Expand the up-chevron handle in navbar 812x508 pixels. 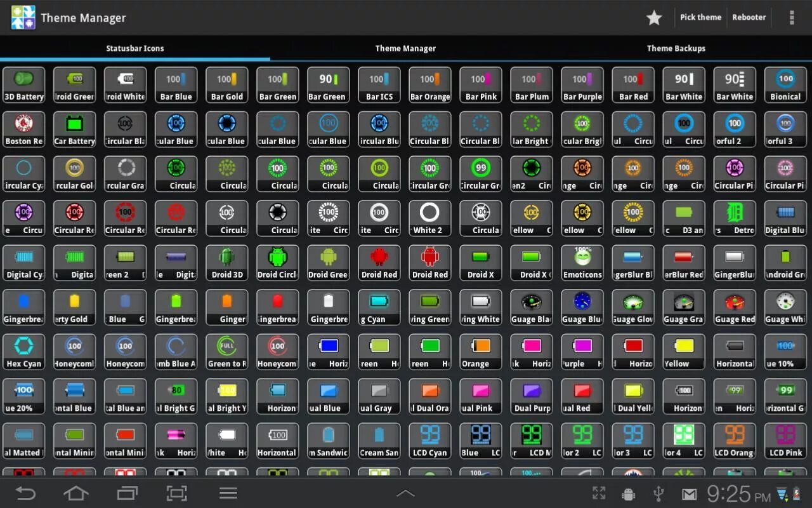click(405, 493)
